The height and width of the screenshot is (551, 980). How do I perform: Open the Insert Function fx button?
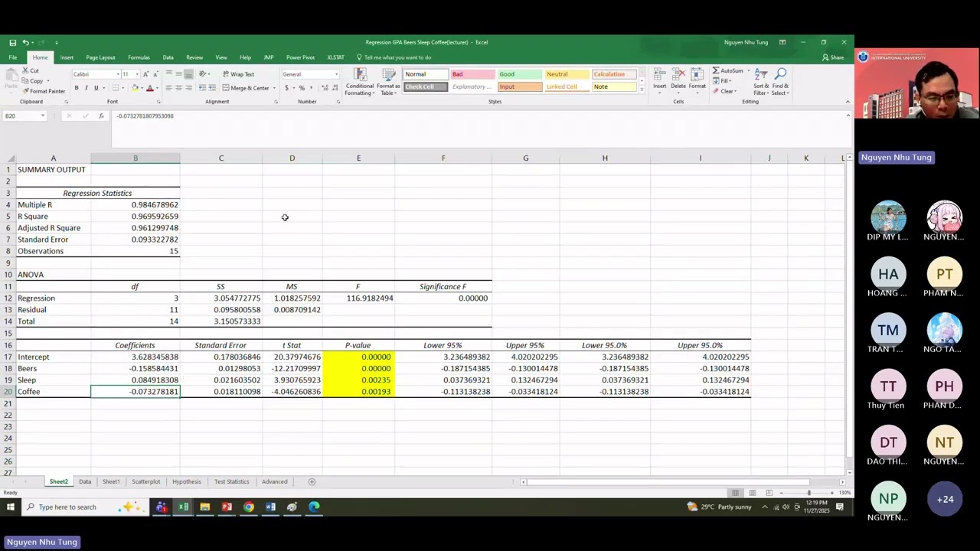(101, 116)
